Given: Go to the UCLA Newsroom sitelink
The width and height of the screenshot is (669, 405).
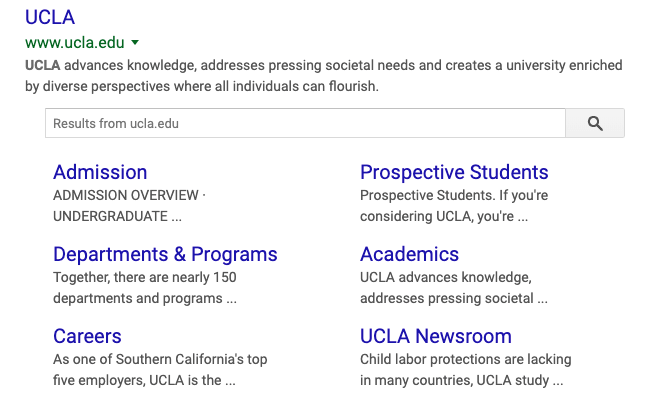Looking at the screenshot, I should 435,336.
